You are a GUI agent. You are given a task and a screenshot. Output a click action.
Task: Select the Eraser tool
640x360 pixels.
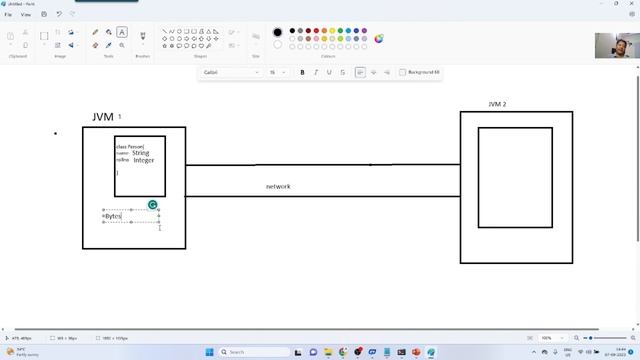95,45
